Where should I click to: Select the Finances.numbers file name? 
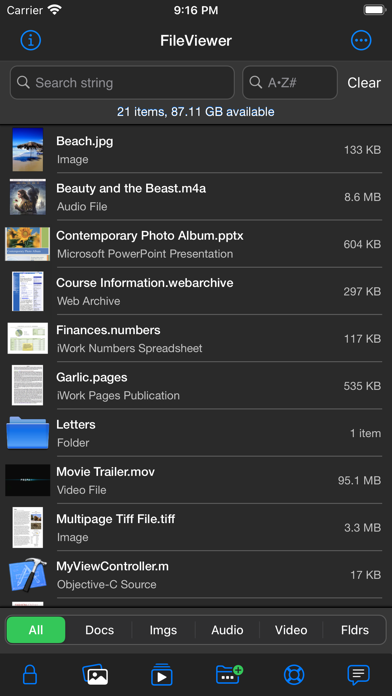108,330
